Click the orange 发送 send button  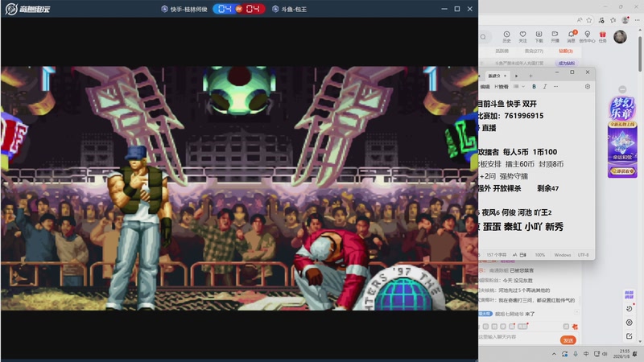pyautogui.click(x=568, y=340)
